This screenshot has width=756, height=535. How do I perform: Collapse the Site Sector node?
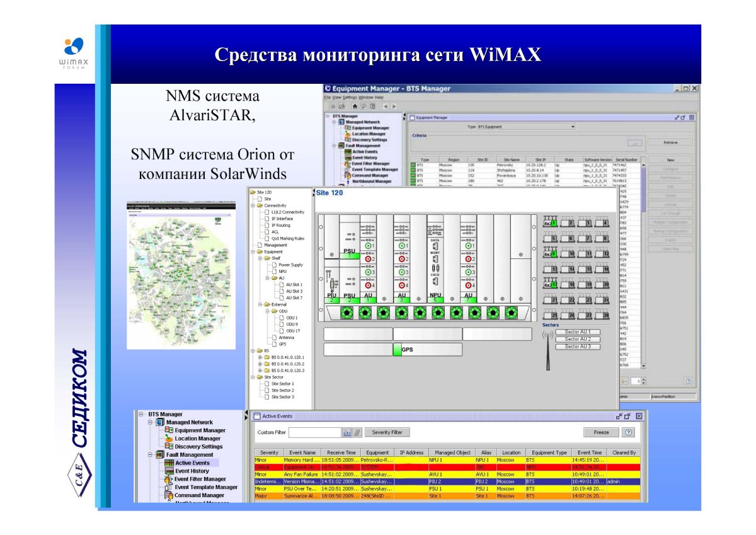(253, 377)
